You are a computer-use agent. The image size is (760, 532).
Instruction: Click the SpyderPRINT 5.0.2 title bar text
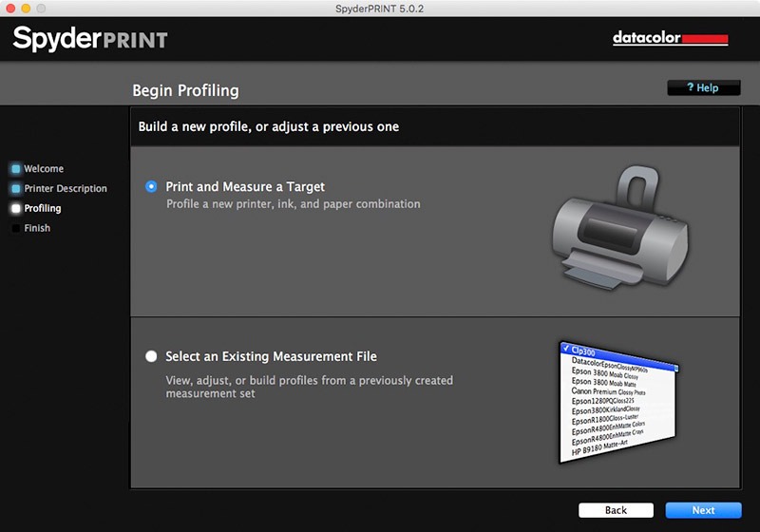(x=380, y=8)
